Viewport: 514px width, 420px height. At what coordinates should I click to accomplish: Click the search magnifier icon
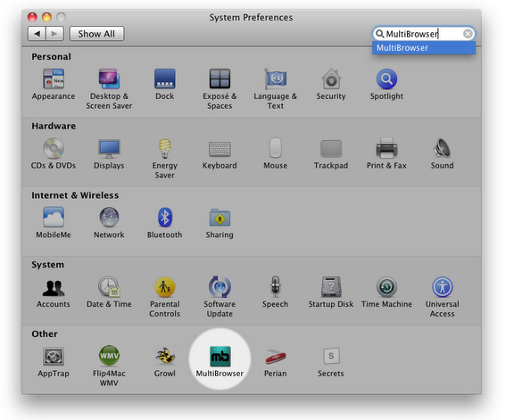379,34
